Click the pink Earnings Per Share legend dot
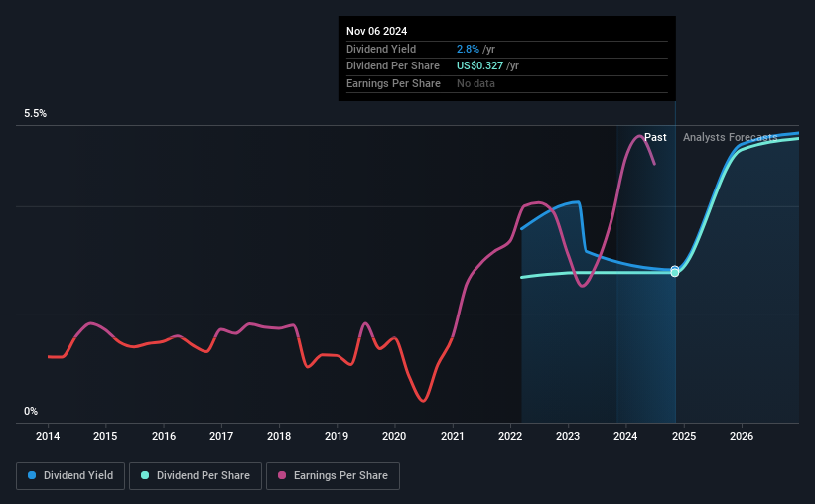The height and width of the screenshot is (504, 815). point(282,475)
